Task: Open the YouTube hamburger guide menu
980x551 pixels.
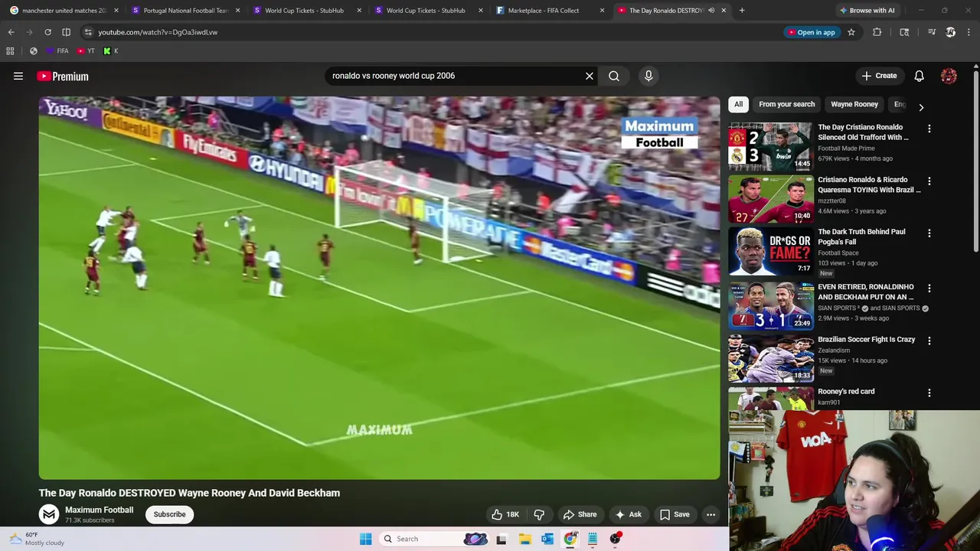Action: pos(18,76)
